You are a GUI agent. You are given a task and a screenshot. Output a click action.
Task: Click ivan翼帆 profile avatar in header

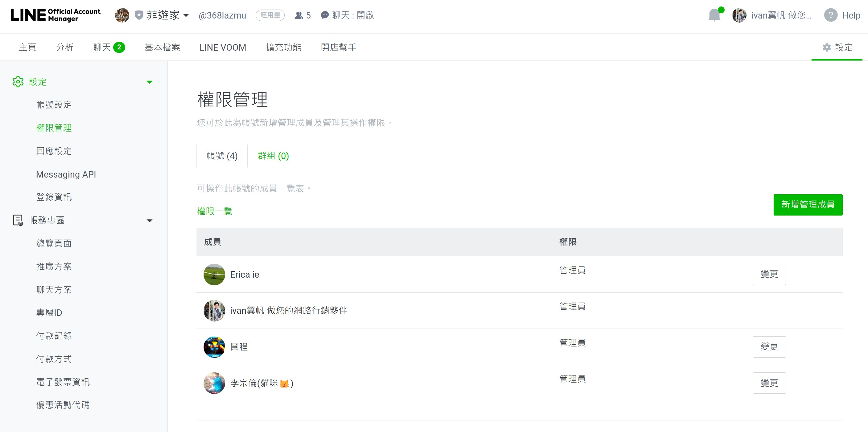(739, 15)
